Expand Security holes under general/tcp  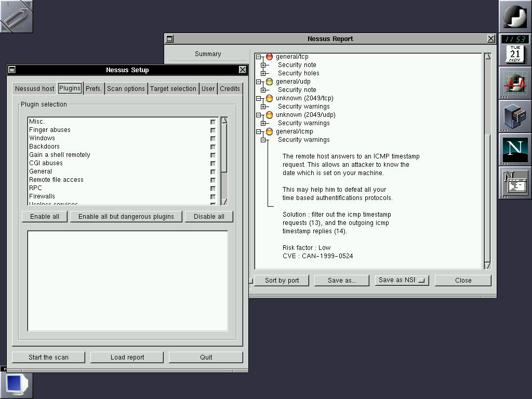(263, 73)
